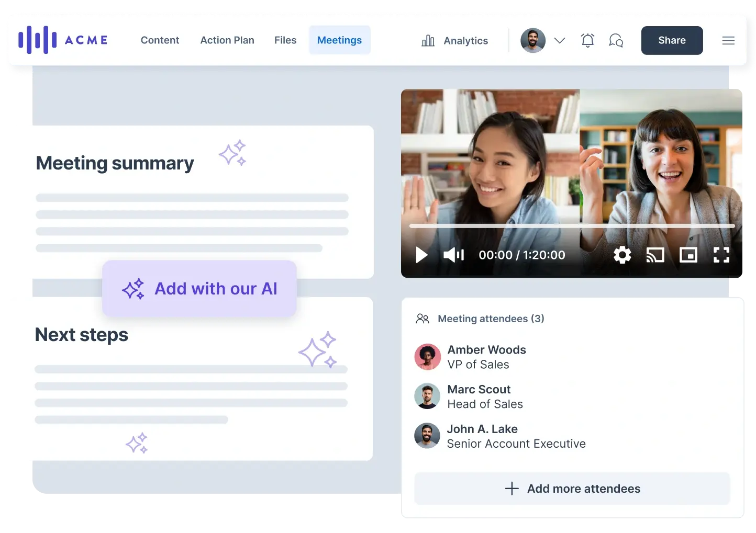Image resolution: width=756 pixels, height=533 pixels.
Task: Open notifications bell
Action: [x=587, y=40]
